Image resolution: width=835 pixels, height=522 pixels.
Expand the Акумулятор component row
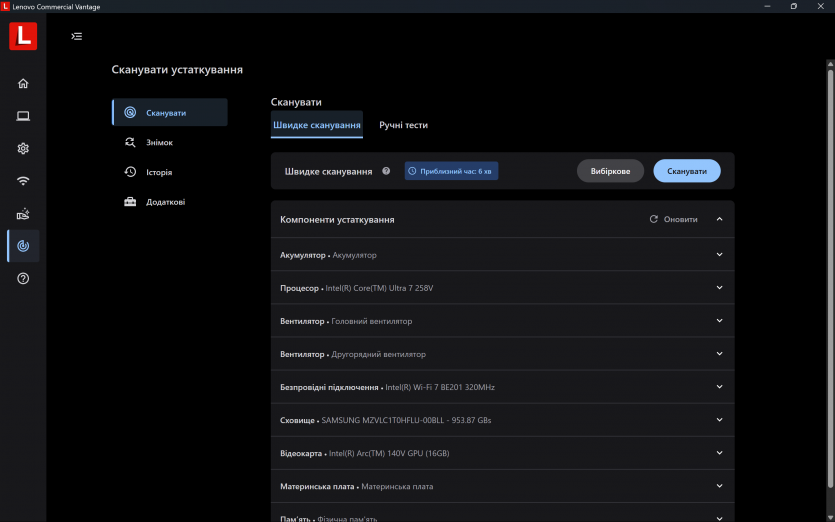719,255
